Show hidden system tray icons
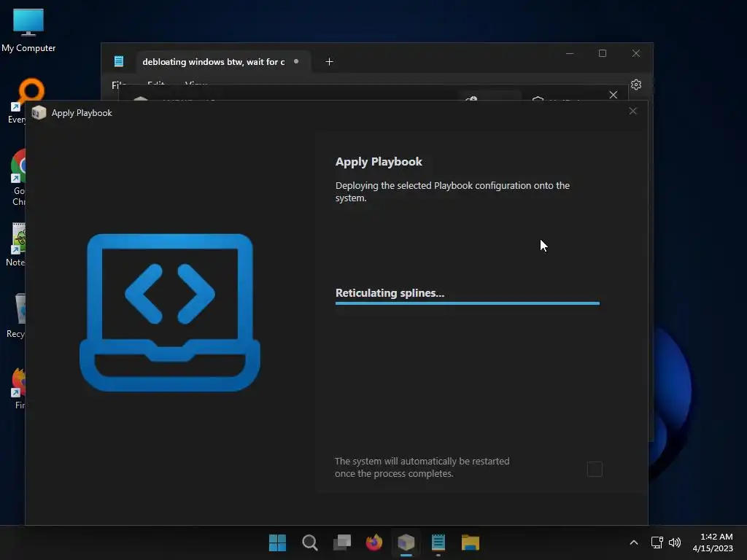747x560 pixels. coord(634,542)
